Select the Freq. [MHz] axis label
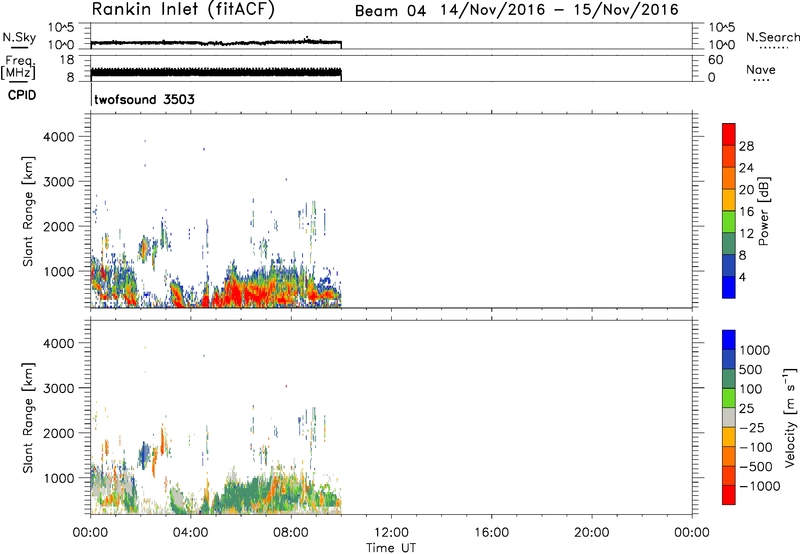 click(x=18, y=68)
